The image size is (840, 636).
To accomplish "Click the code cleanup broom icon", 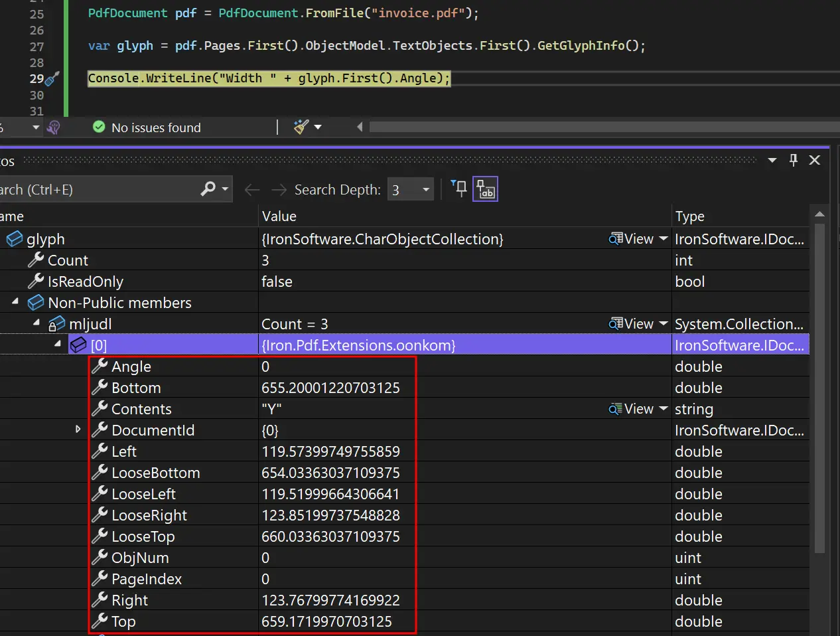I will [x=301, y=127].
